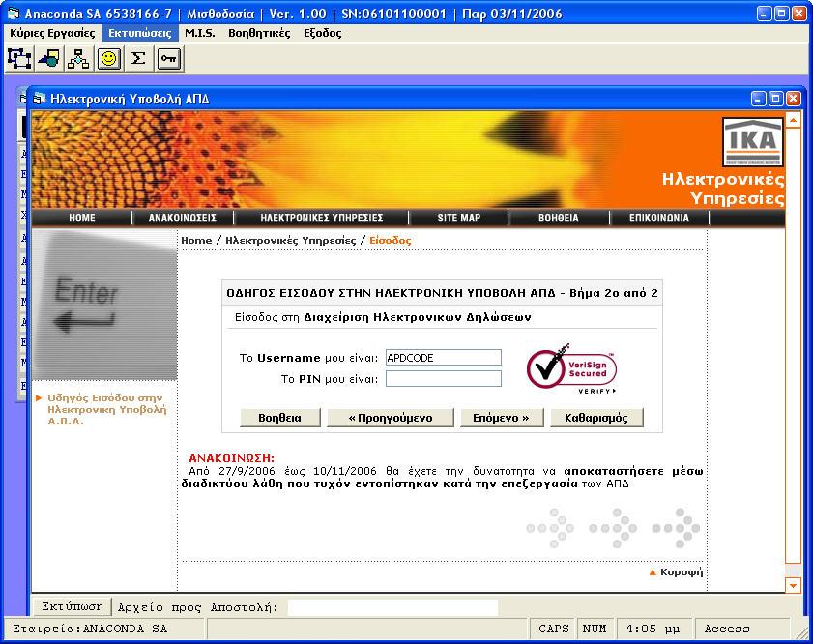Open the Κύριες Εργασίες menu
The height and width of the screenshot is (644, 813).
pos(52,33)
